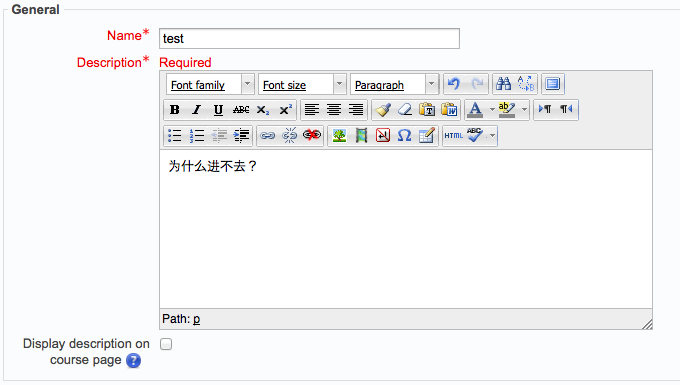
Task: Align text left
Action: click(311, 110)
